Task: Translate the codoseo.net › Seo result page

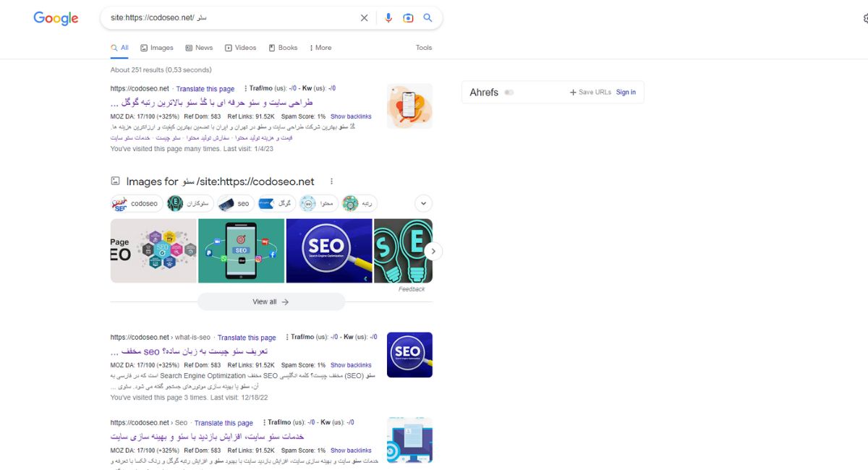Action: (224, 423)
